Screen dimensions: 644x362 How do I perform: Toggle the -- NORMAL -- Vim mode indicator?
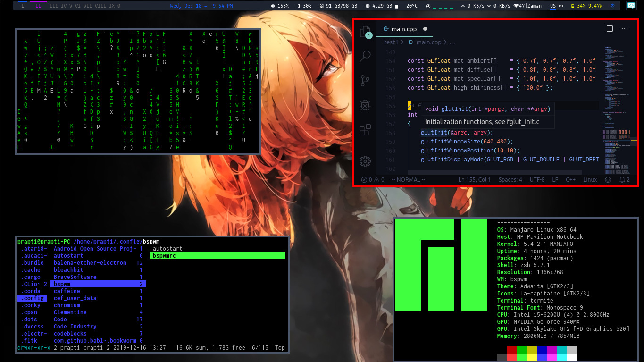tap(409, 179)
